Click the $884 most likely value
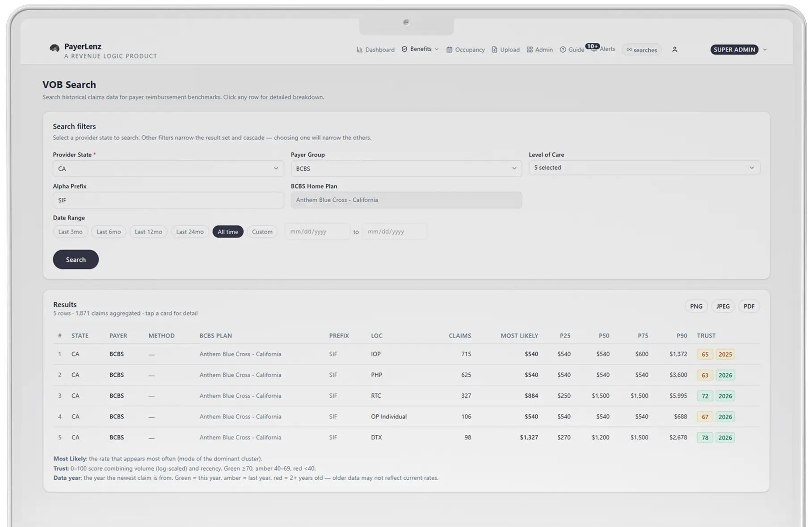Image resolution: width=812 pixels, height=527 pixels. (x=531, y=396)
